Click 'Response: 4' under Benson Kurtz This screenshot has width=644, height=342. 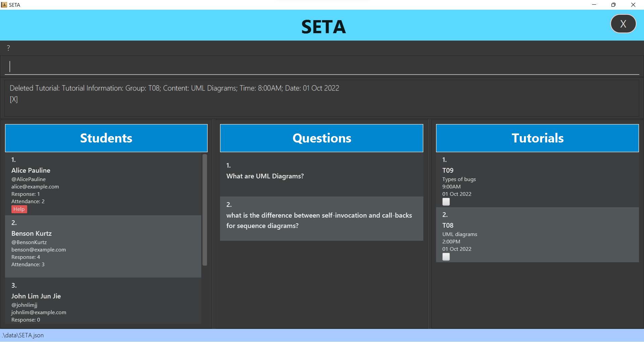tap(25, 257)
